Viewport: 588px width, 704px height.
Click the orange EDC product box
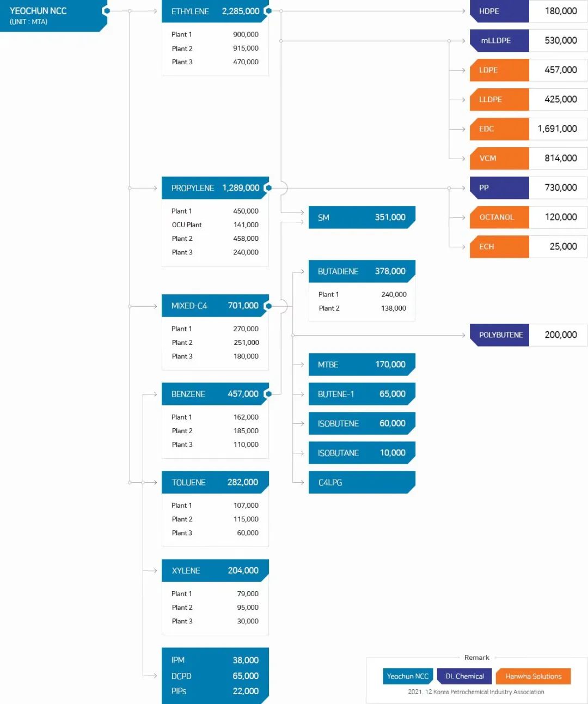point(500,129)
